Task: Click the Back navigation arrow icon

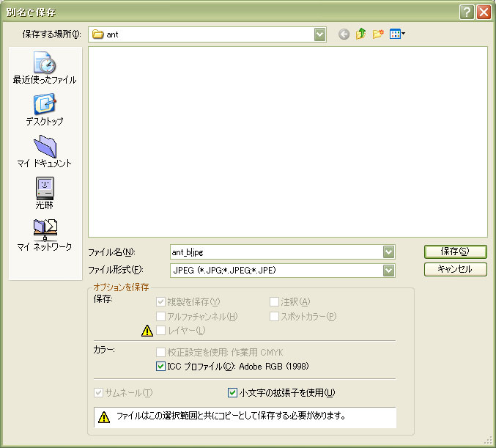Action: [344, 34]
